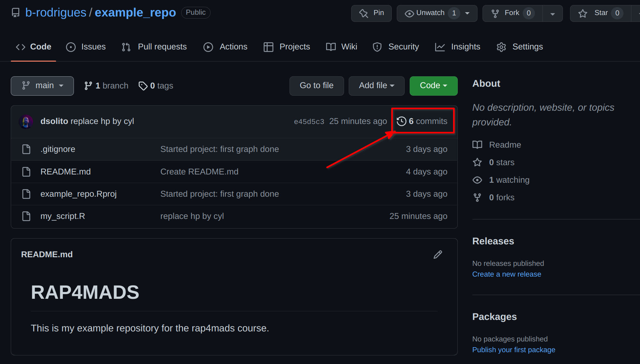Edit README with the pencil icon

click(438, 254)
